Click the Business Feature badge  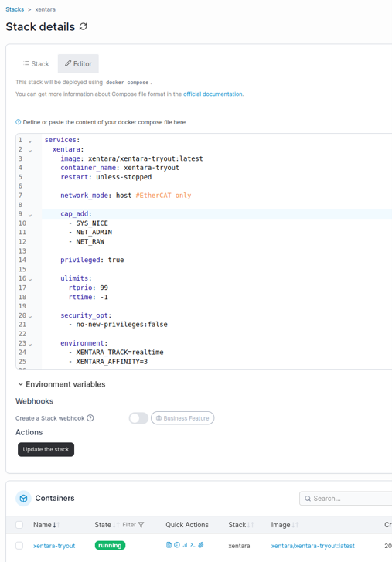pos(182,418)
